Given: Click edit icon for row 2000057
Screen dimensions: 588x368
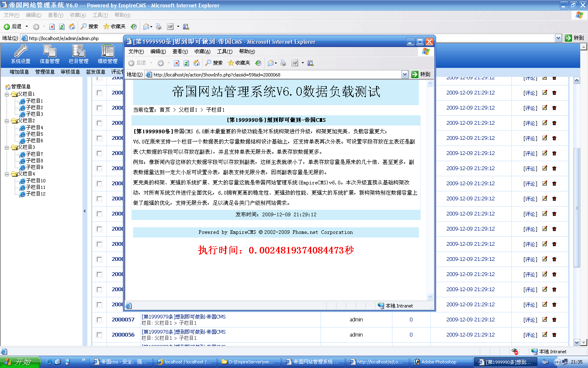Looking at the screenshot, I should [544, 319].
